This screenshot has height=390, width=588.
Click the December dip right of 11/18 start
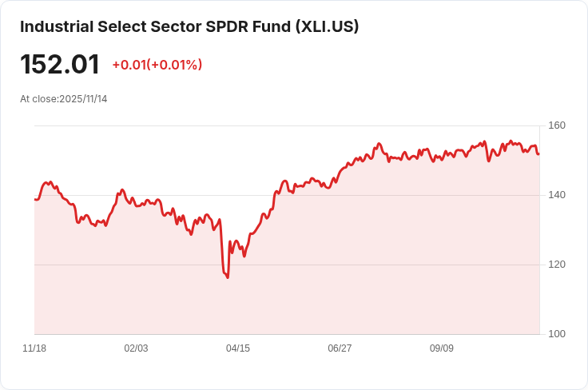pos(78,223)
